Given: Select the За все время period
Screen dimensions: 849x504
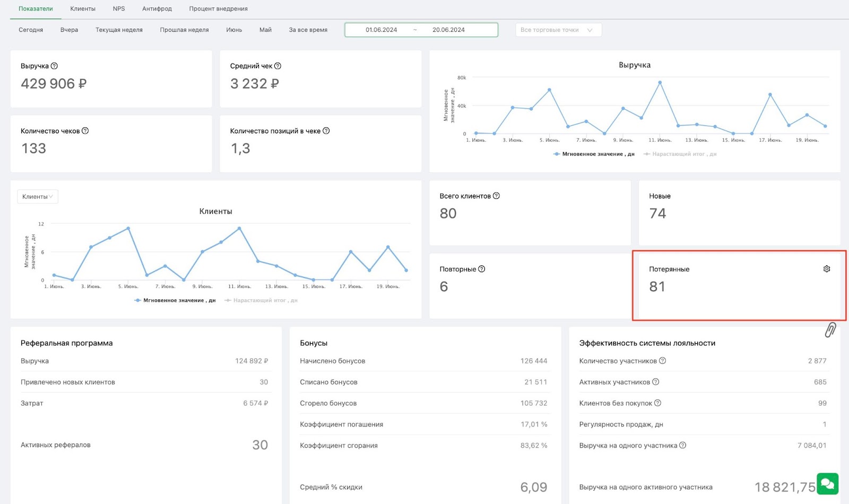Looking at the screenshot, I should click(308, 30).
